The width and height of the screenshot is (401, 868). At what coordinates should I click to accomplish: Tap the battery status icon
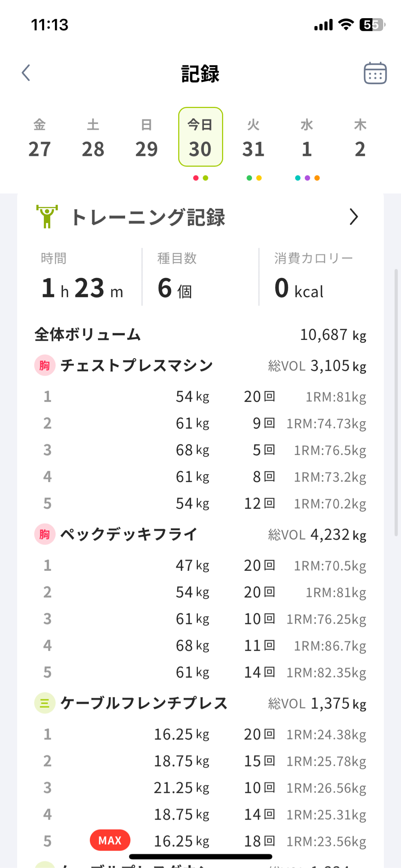point(372,25)
